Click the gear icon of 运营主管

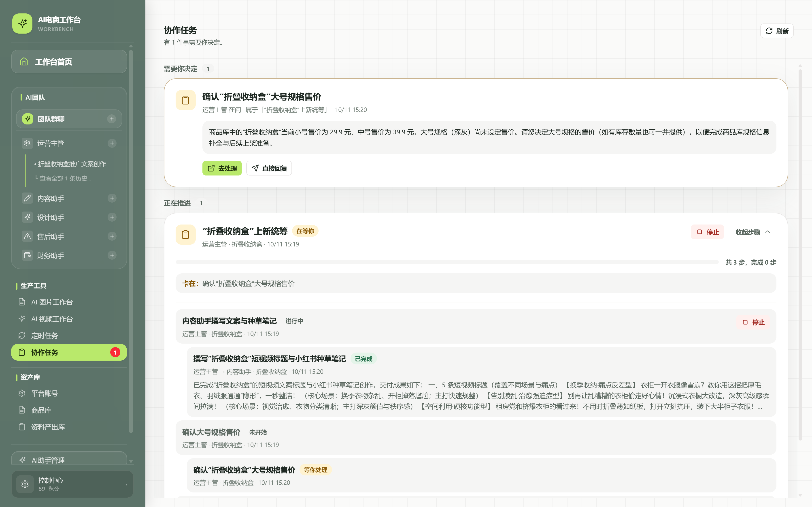(28, 143)
